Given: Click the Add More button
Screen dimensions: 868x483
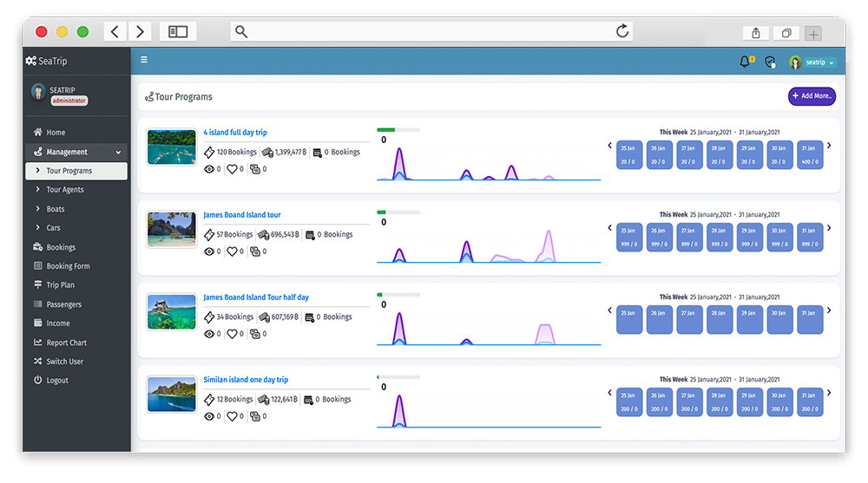Looking at the screenshot, I should (812, 95).
